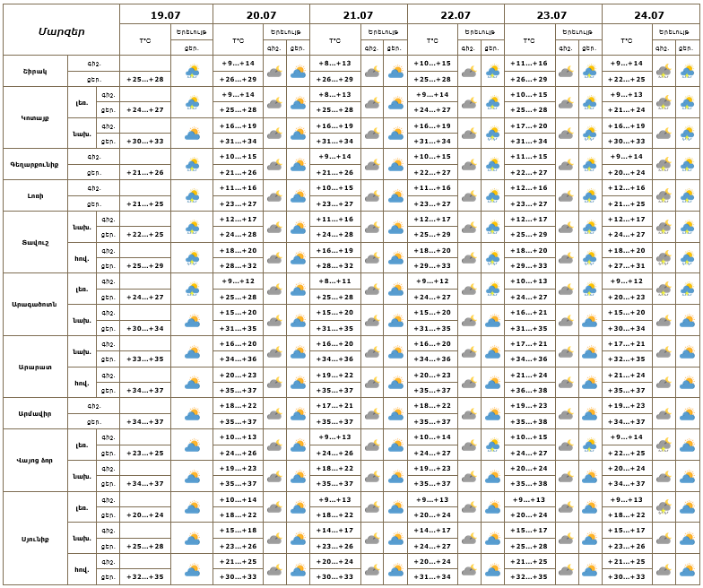The width and height of the screenshot is (703, 588).
Task: Select Արարատ հով. night icon for 23.07
Action: click(566, 384)
